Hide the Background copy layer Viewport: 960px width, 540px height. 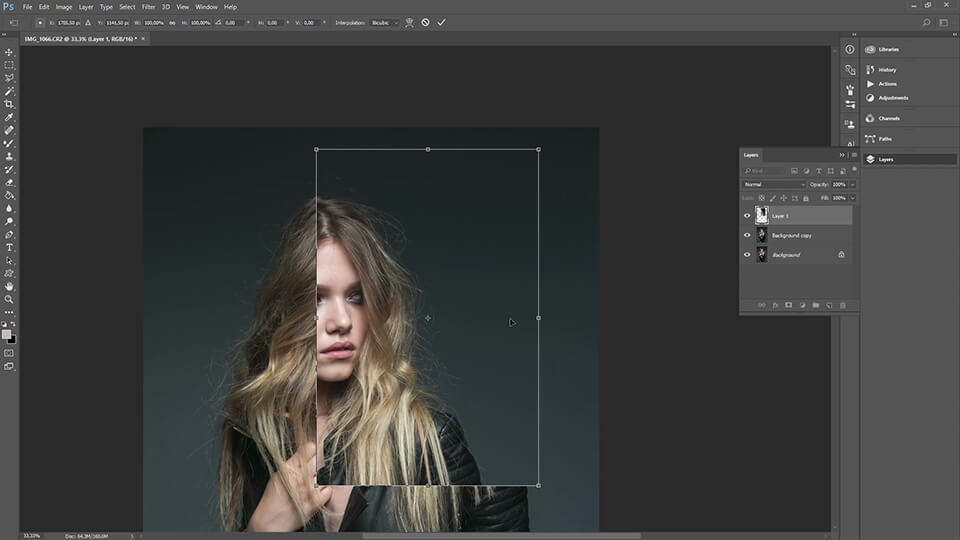[x=747, y=235]
